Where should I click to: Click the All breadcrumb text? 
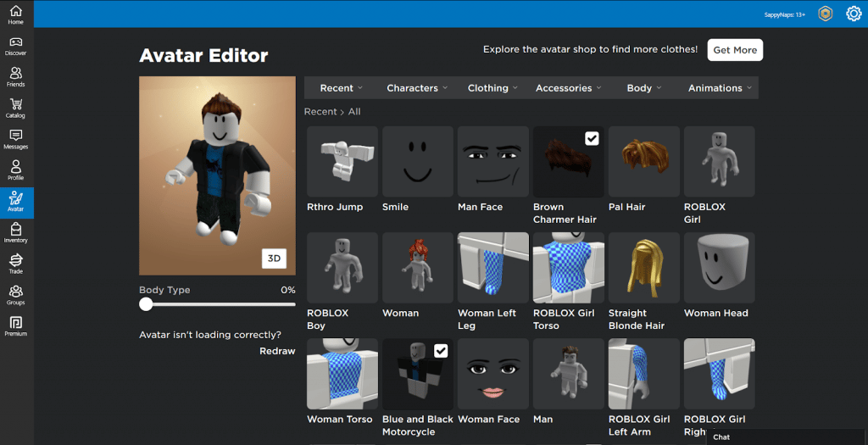click(354, 112)
